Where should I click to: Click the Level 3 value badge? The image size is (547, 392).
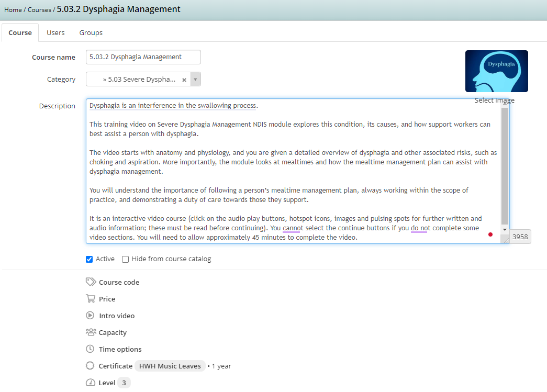124,383
